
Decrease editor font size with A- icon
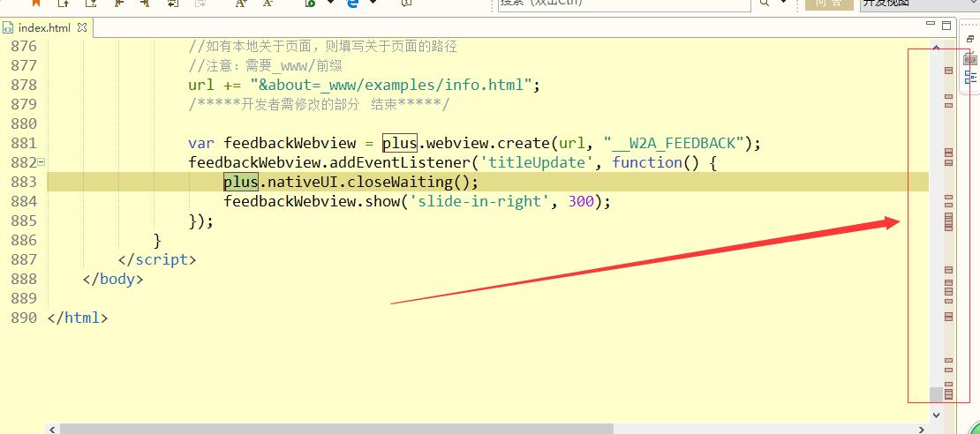point(268,4)
